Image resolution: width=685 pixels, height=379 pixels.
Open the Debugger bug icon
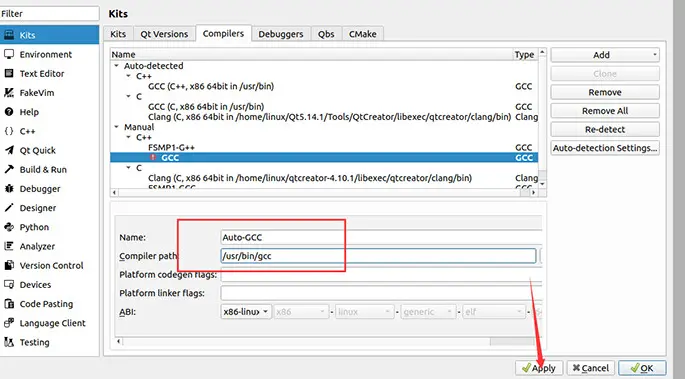[x=9, y=189]
